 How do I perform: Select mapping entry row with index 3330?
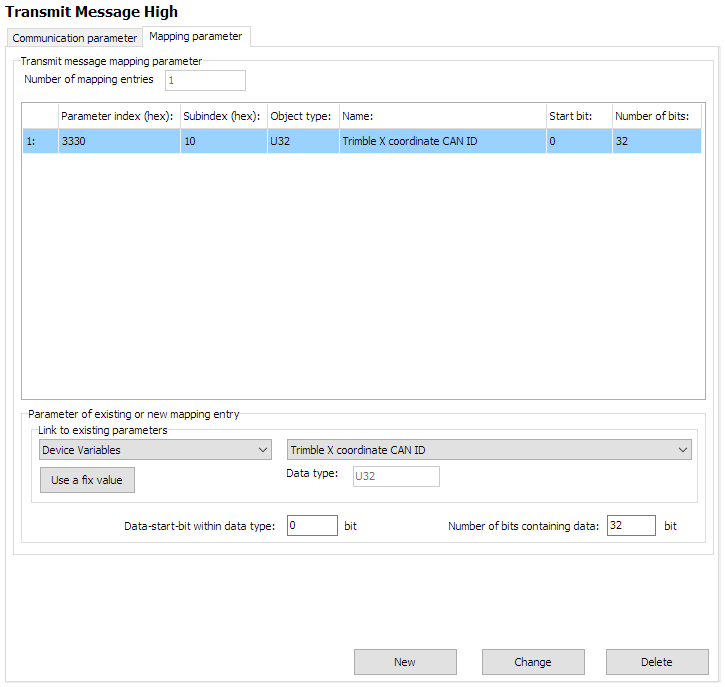click(117, 141)
